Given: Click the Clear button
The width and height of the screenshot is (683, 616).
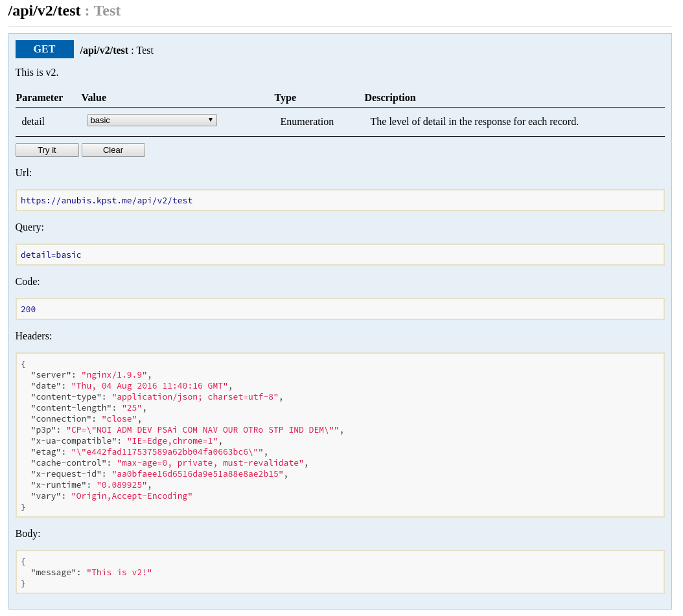Looking at the screenshot, I should pyautogui.click(x=113, y=150).
